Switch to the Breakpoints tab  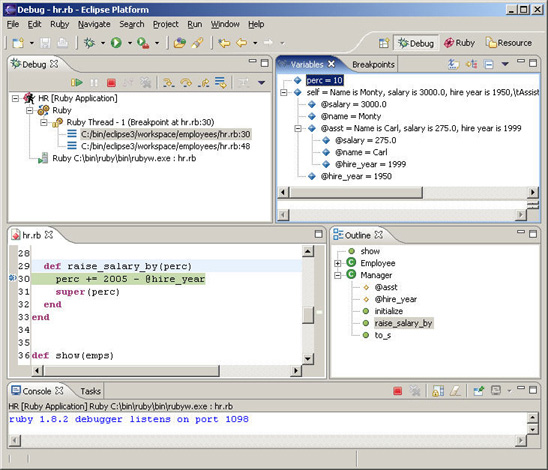pyautogui.click(x=373, y=65)
